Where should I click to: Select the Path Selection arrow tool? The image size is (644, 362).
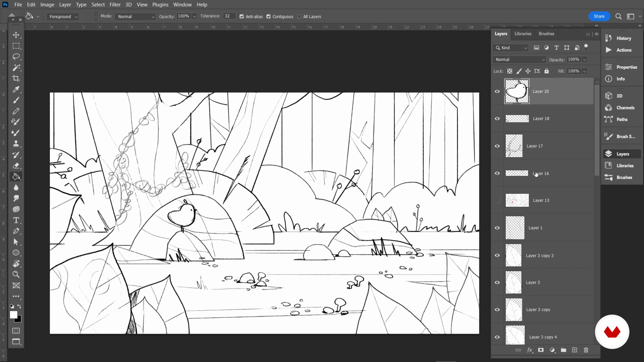16,242
